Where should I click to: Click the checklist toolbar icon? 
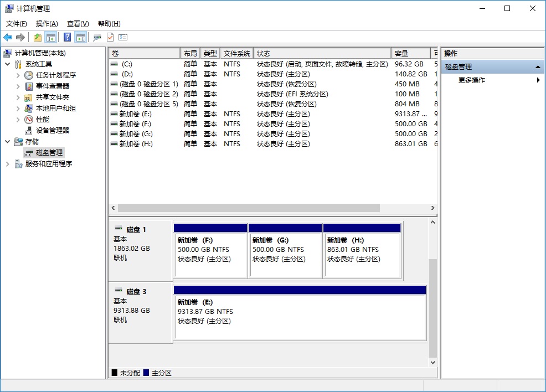(122, 37)
